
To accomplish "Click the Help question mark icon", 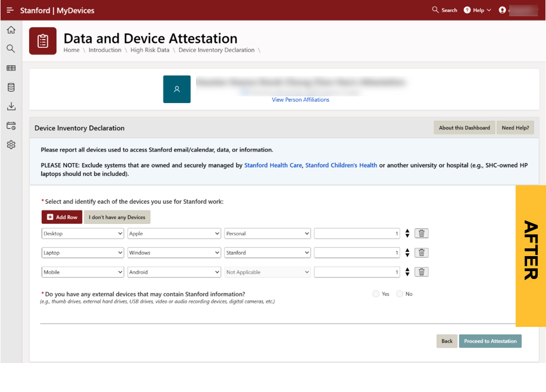I will click(x=467, y=10).
